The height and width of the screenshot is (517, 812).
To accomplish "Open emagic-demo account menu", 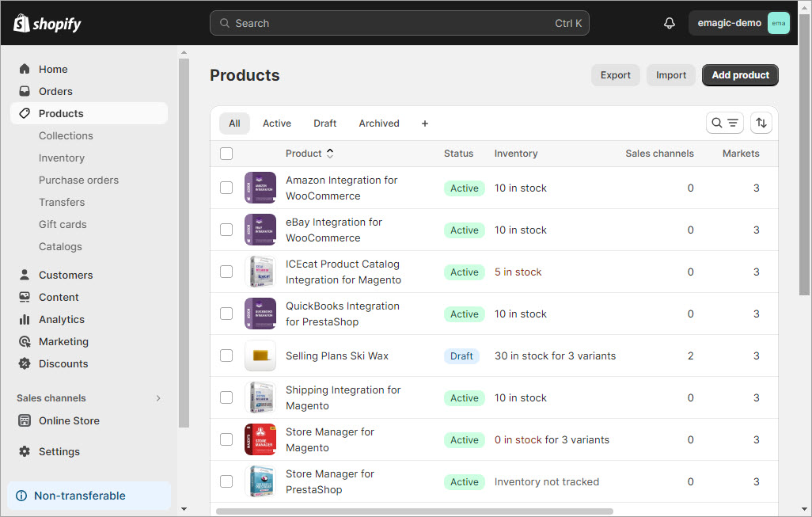I will point(739,23).
